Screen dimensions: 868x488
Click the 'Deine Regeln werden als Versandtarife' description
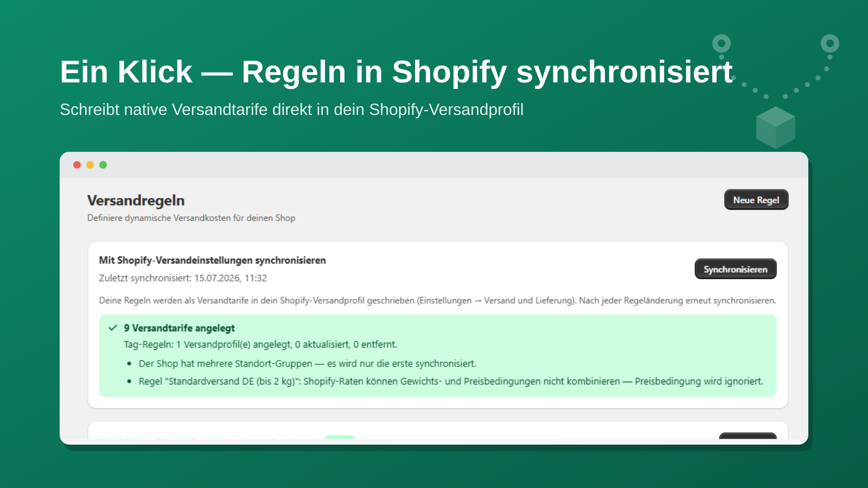click(x=437, y=300)
